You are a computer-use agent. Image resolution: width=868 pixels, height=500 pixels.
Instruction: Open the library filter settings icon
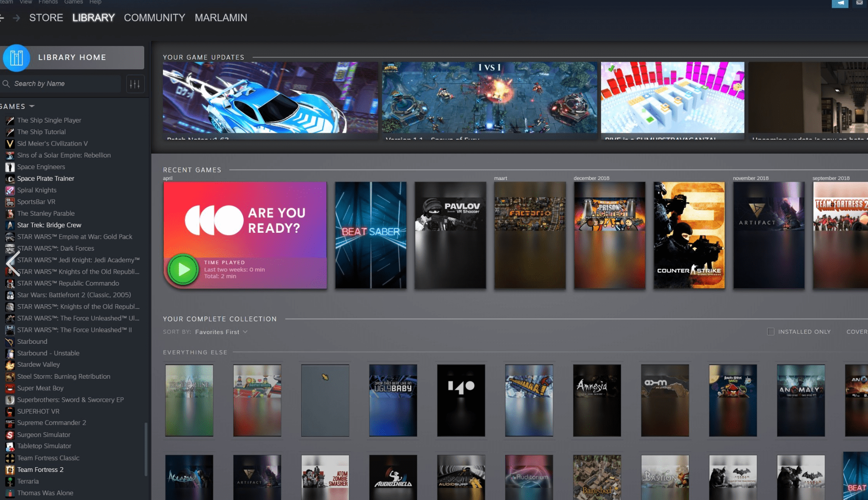[135, 84]
